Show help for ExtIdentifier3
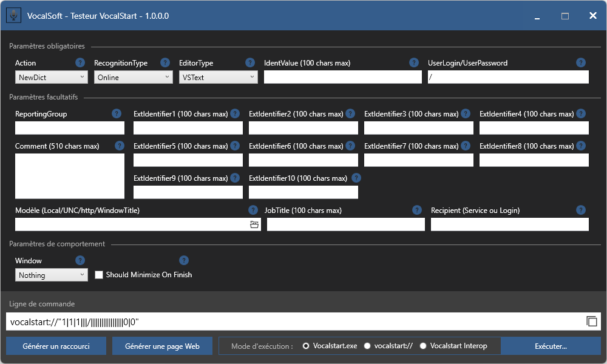 click(466, 113)
